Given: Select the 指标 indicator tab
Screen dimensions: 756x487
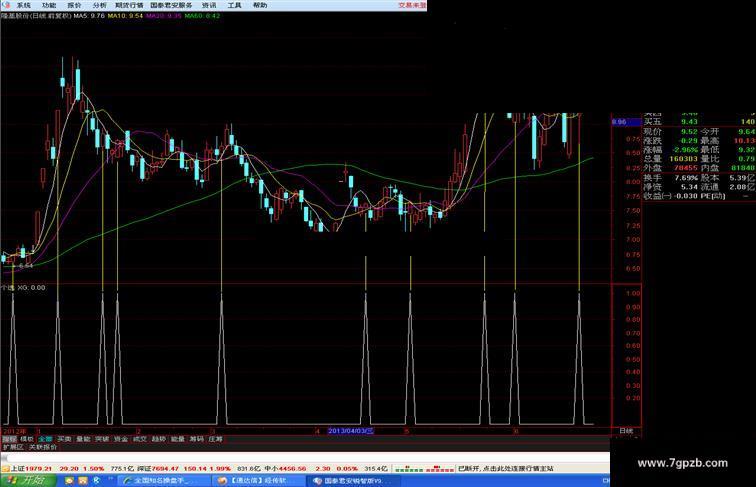Looking at the screenshot, I should coord(9,439).
